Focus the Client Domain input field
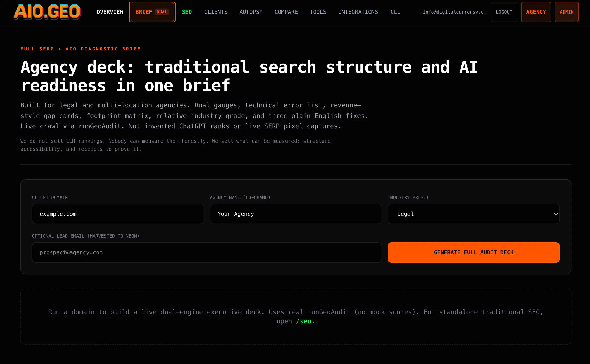The height and width of the screenshot is (364, 590). click(x=118, y=214)
